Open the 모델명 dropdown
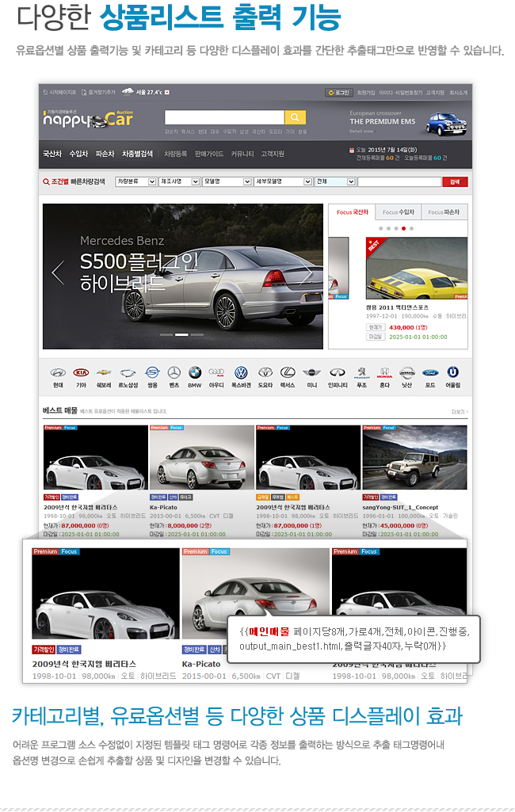 tap(227, 181)
